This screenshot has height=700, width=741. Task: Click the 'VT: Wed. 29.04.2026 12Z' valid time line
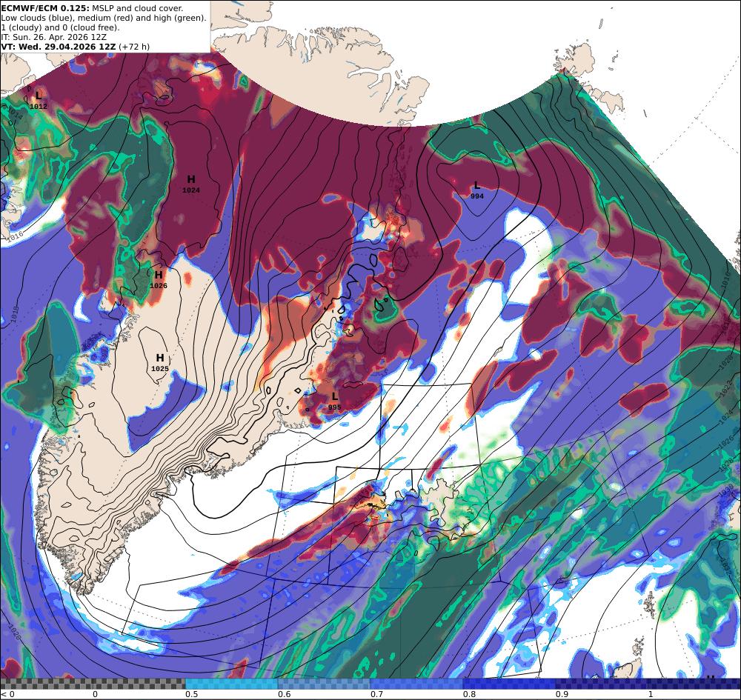click(x=59, y=46)
